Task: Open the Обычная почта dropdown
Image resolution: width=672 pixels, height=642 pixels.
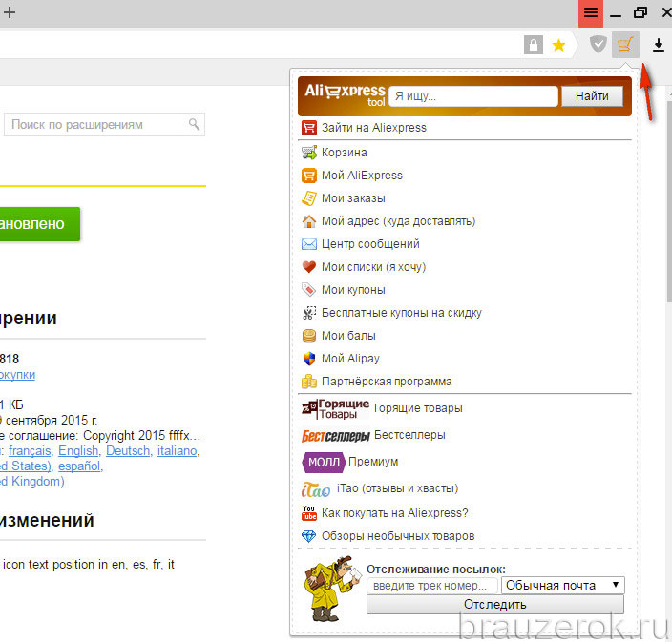Action: (x=563, y=586)
